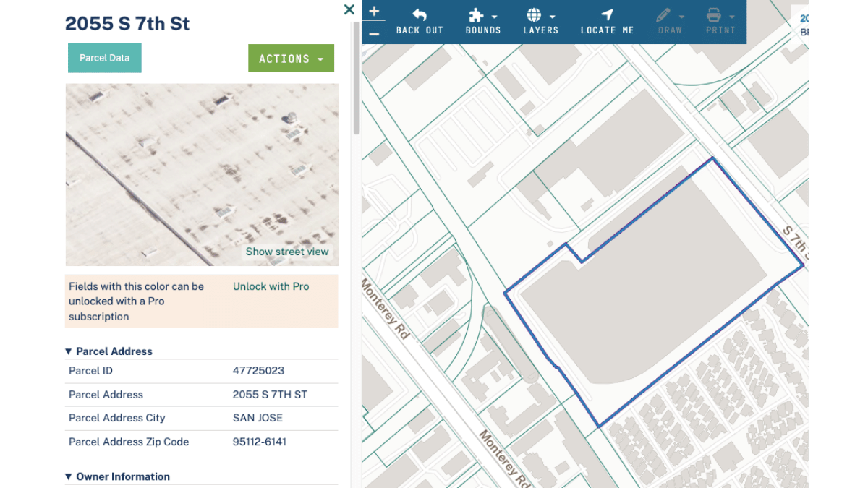Click the Show street view link
This screenshot has height=488, width=868.
click(x=286, y=252)
